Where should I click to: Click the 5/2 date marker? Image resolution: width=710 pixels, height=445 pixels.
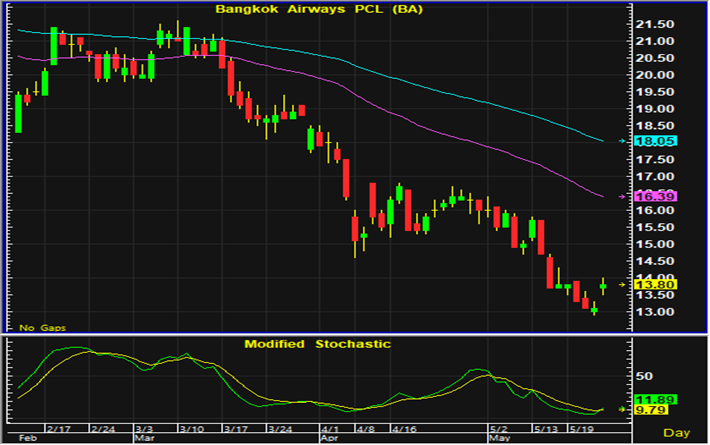tap(499, 429)
